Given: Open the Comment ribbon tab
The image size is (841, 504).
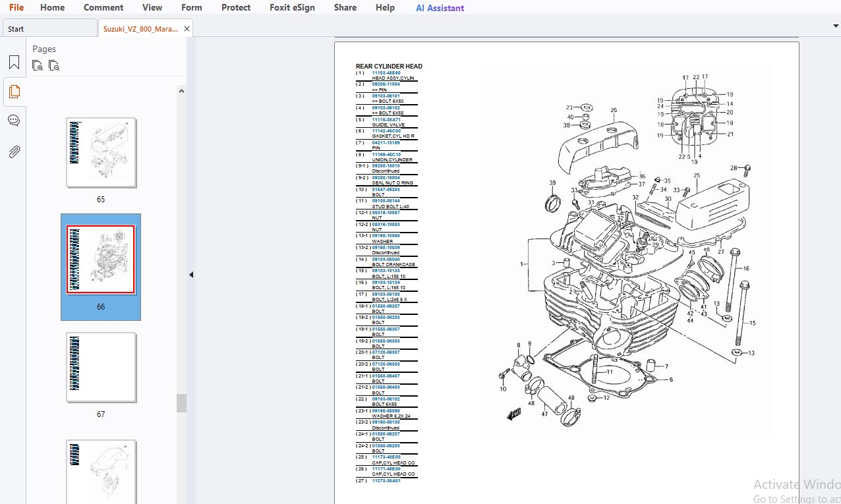Looking at the screenshot, I should point(103,7).
